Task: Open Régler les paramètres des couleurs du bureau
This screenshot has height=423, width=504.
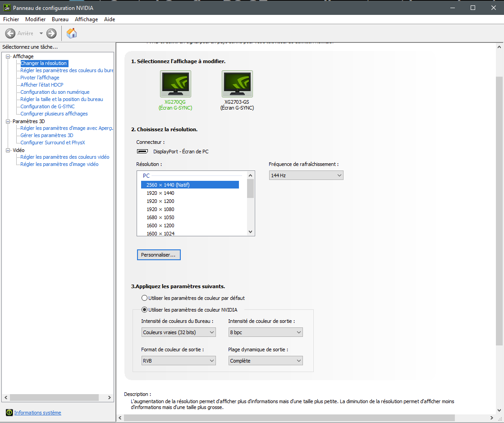Action: 67,70
